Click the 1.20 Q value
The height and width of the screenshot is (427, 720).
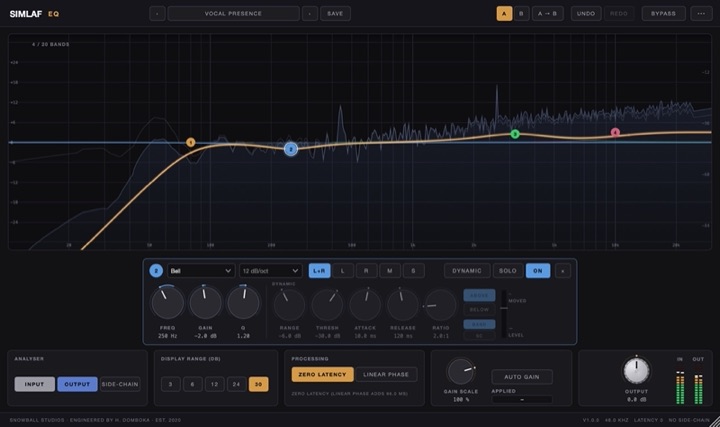243,336
